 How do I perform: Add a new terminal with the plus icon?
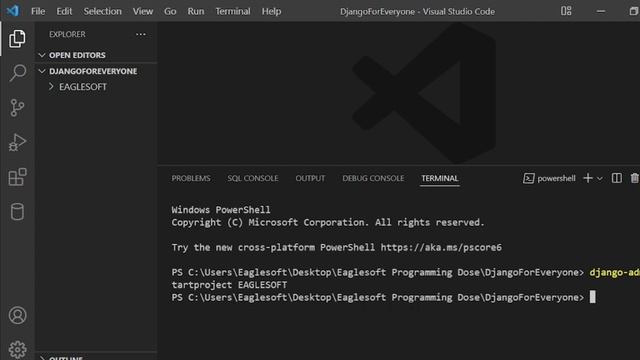click(x=588, y=178)
